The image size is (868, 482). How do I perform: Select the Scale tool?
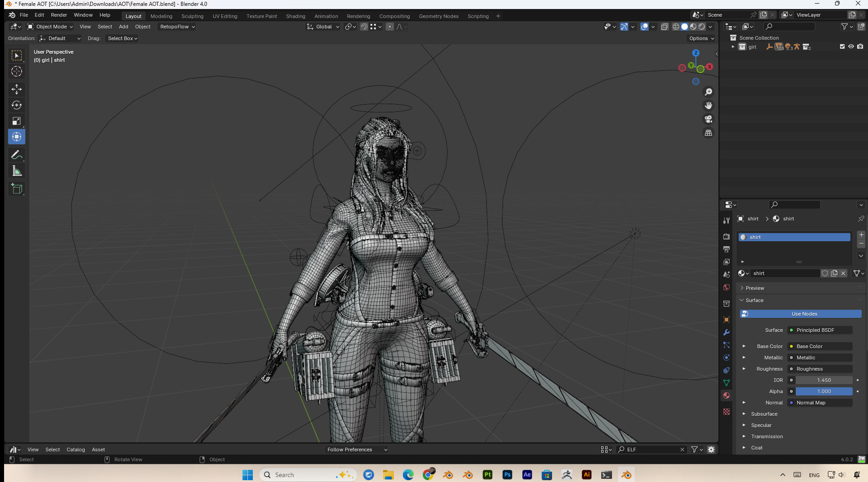17,121
